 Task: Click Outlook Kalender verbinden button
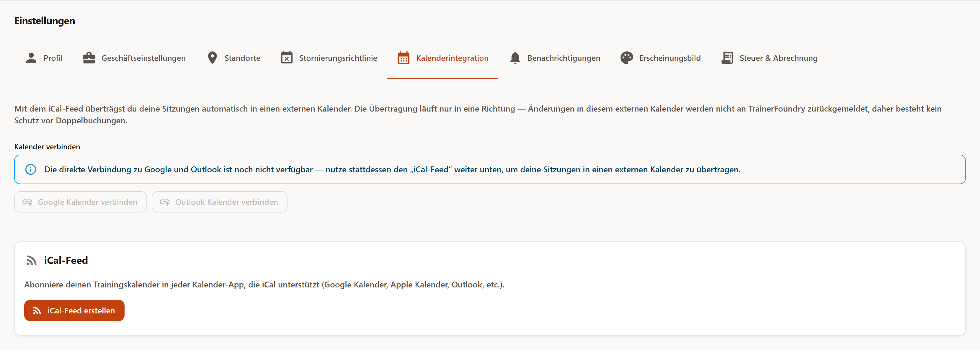(220, 202)
